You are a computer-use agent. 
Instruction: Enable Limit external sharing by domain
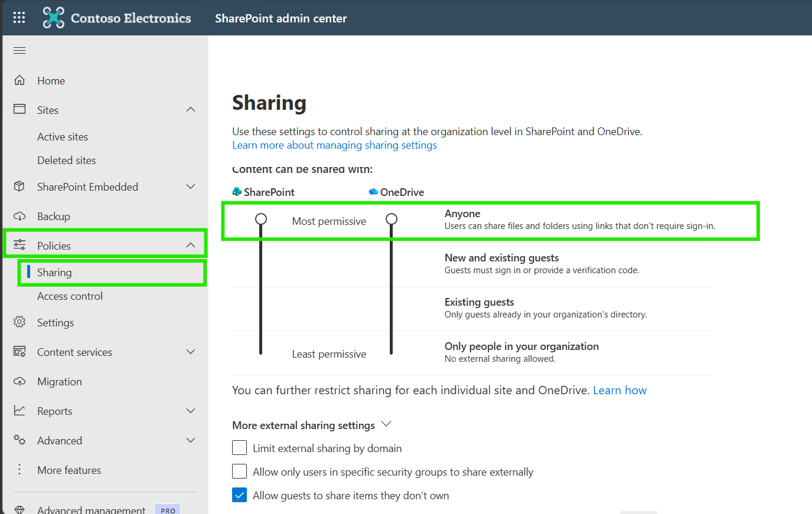point(239,448)
